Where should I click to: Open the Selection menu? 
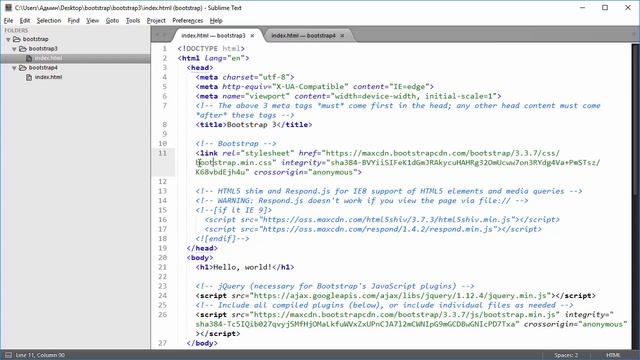point(49,20)
